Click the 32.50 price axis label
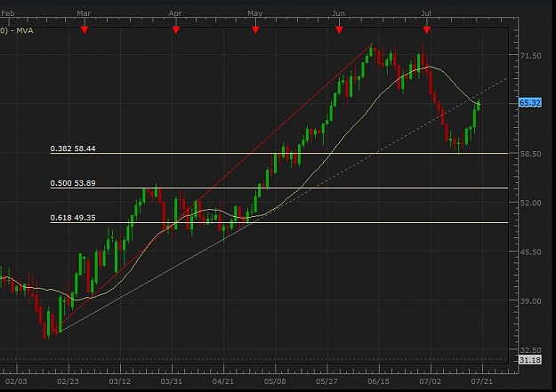This screenshot has width=556, height=392. [x=530, y=350]
